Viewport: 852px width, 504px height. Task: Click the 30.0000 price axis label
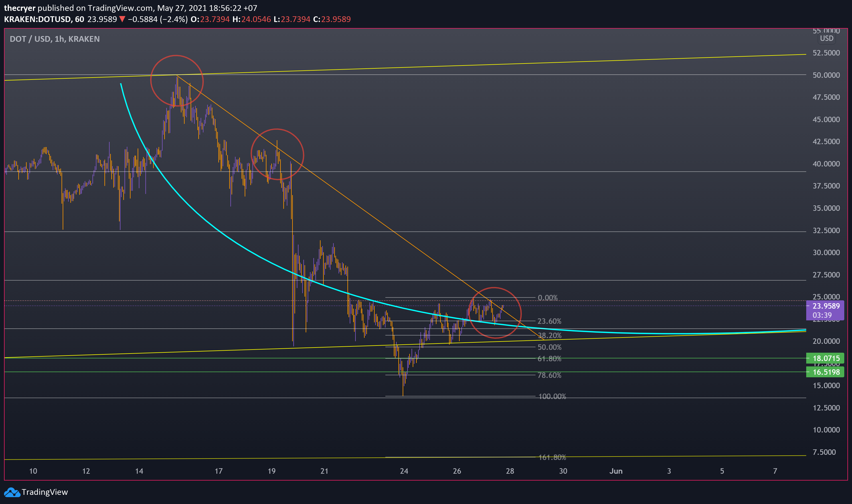[x=826, y=252]
